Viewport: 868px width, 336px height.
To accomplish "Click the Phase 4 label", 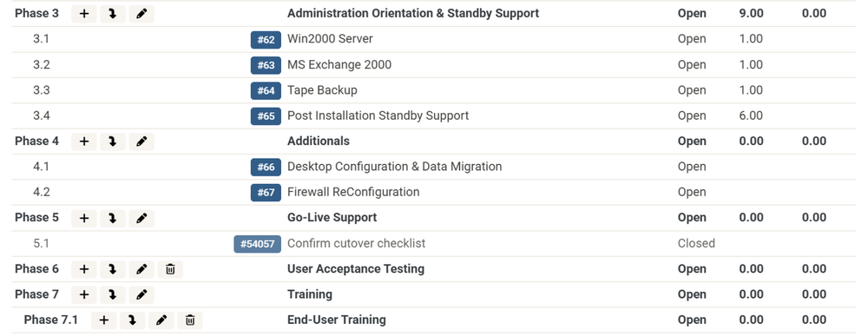I will point(36,142).
